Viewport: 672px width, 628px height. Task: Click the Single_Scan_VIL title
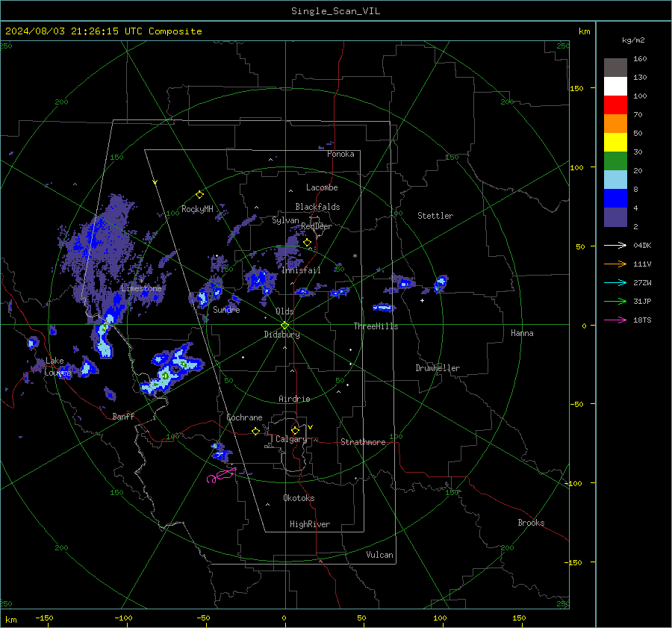tap(335, 11)
